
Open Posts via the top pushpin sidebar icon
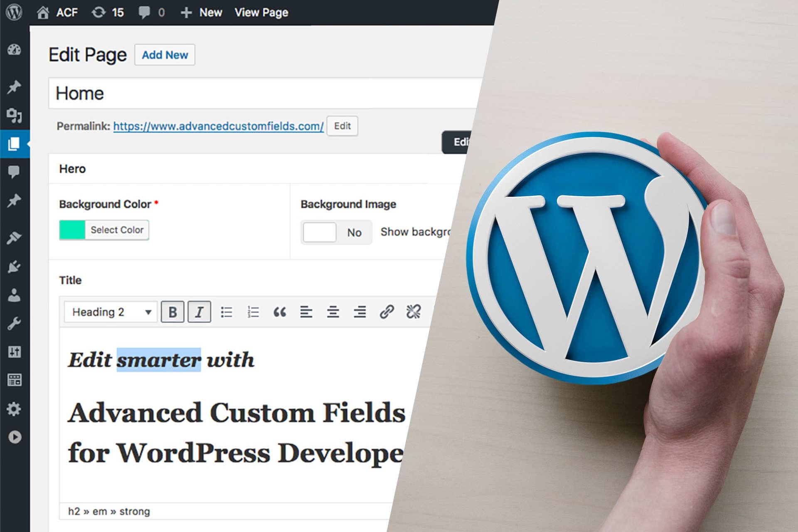[14, 87]
